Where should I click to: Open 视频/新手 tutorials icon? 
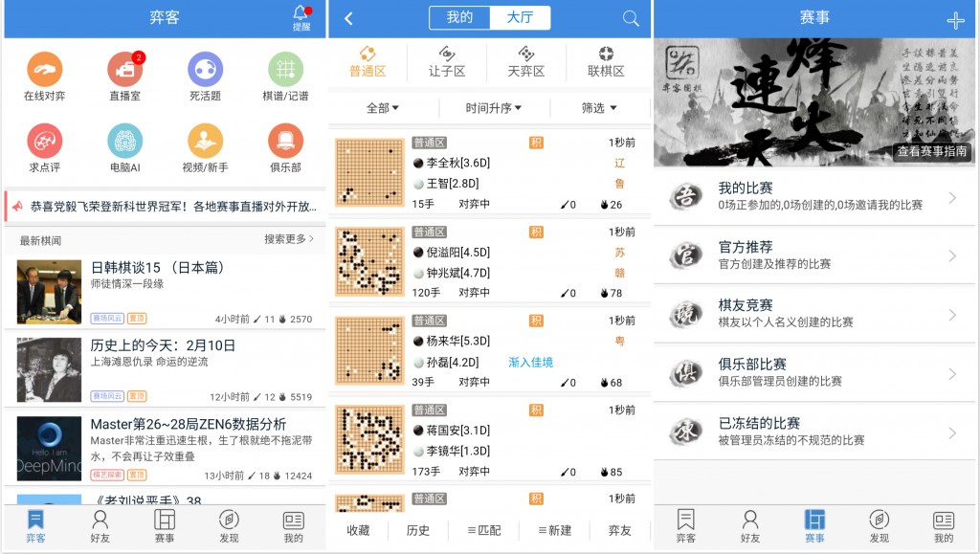[205, 141]
